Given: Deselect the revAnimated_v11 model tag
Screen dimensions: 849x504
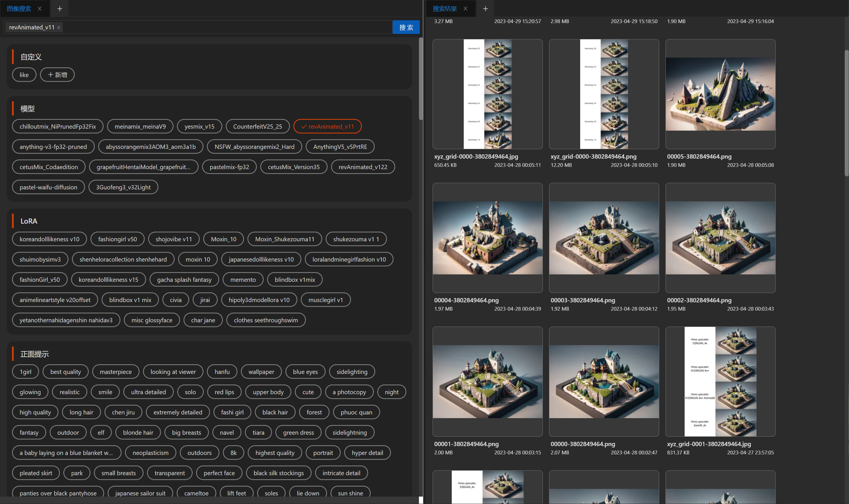Looking at the screenshot, I should pyautogui.click(x=328, y=126).
